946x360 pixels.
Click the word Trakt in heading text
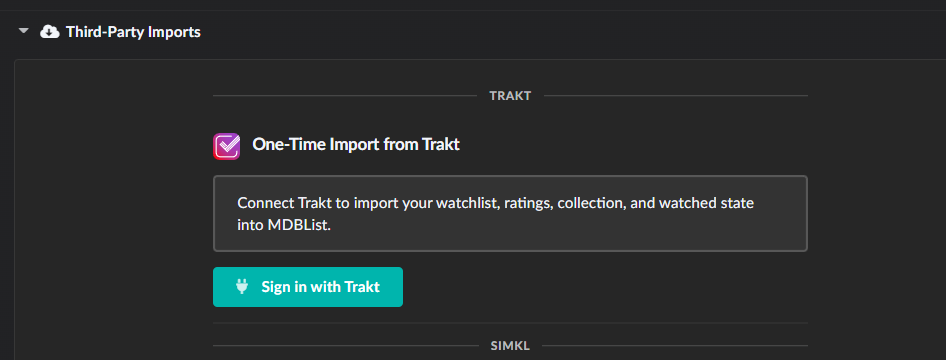[x=440, y=145]
